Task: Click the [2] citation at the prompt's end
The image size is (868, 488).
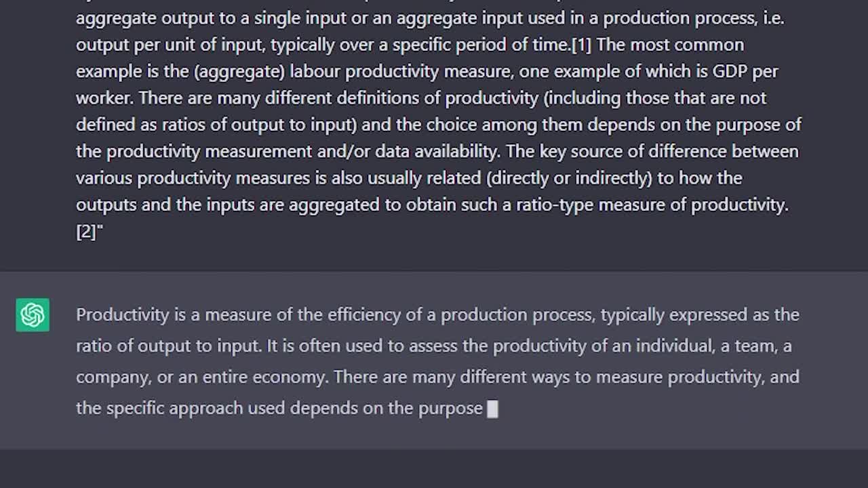Action: [x=86, y=232]
